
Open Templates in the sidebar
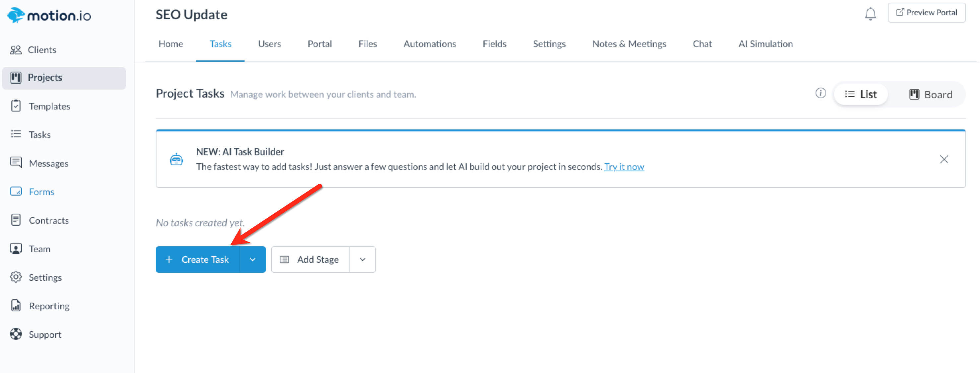coord(49,106)
